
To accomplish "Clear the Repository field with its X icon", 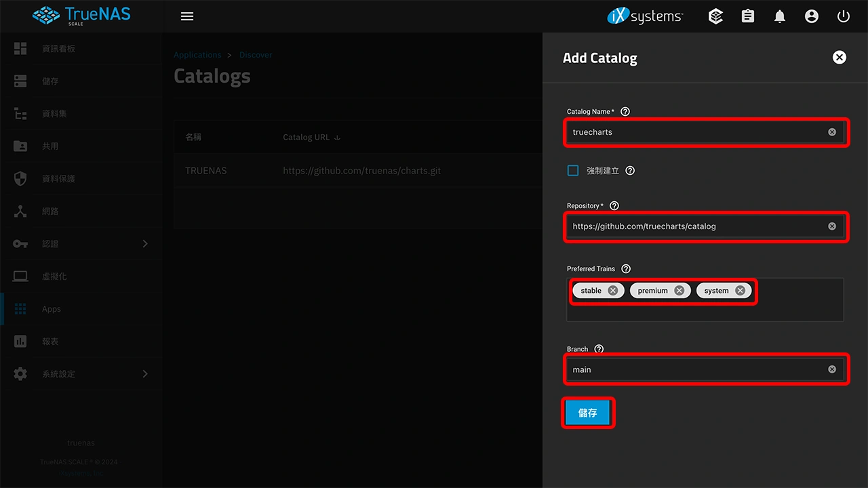I will [831, 226].
